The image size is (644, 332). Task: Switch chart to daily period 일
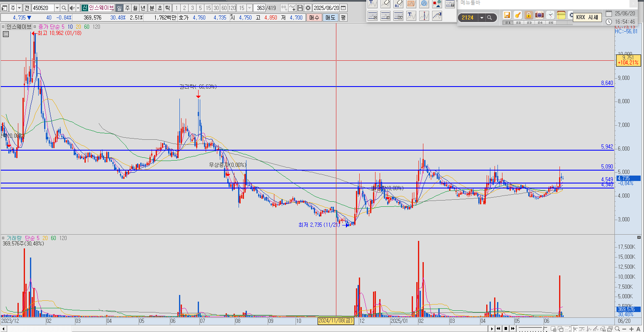[x=119, y=8]
